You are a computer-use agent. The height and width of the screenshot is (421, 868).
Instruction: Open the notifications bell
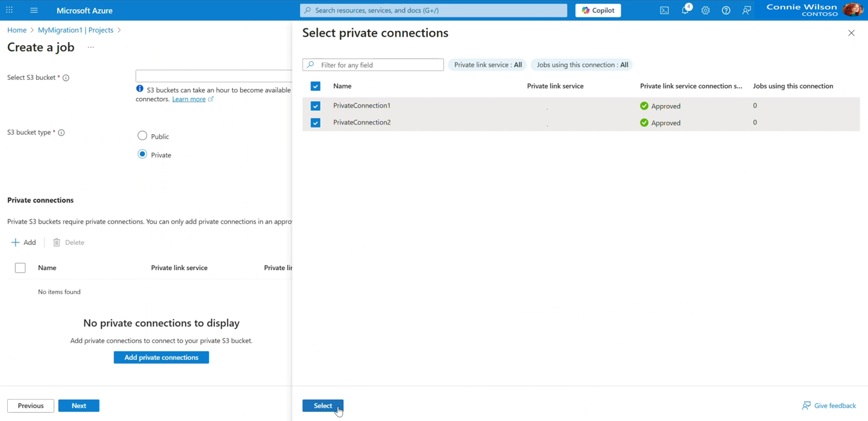pyautogui.click(x=685, y=10)
